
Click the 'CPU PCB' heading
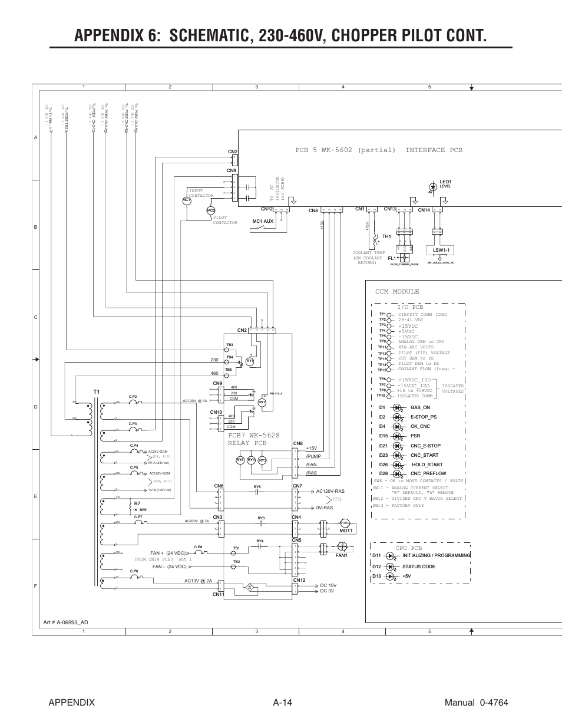[408, 548]
